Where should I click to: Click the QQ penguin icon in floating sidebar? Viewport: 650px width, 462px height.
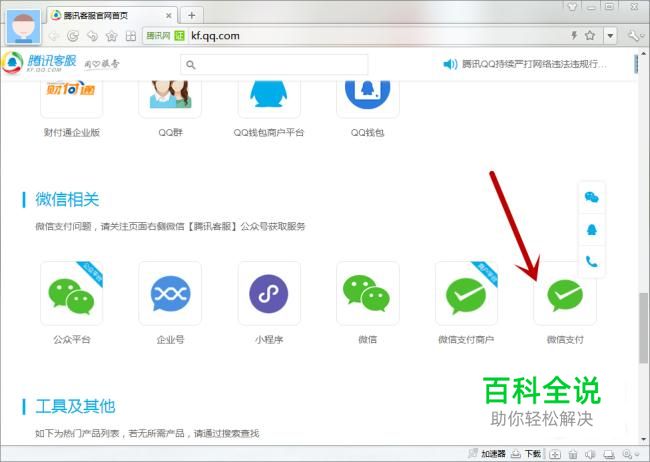pos(592,229)
